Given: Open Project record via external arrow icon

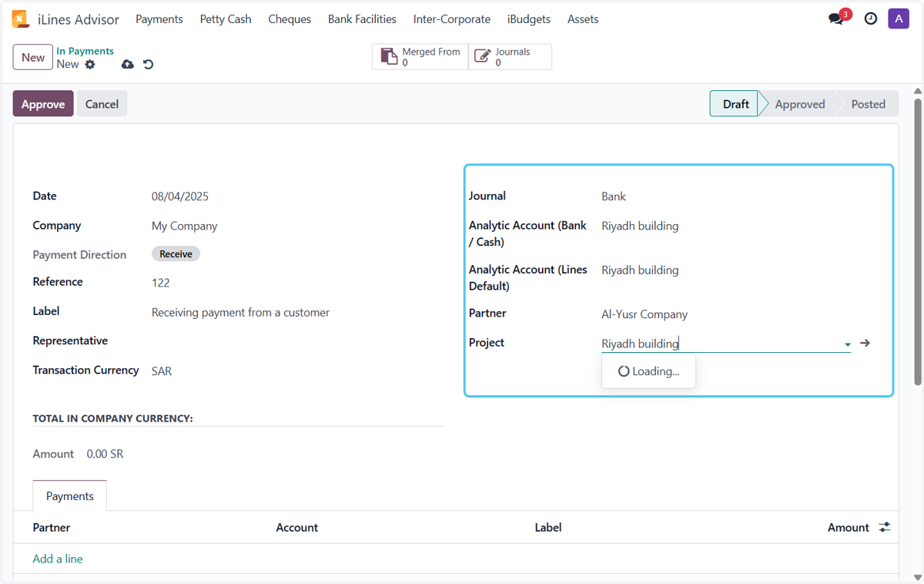Looking at the screenshot, I should (865, 343).
